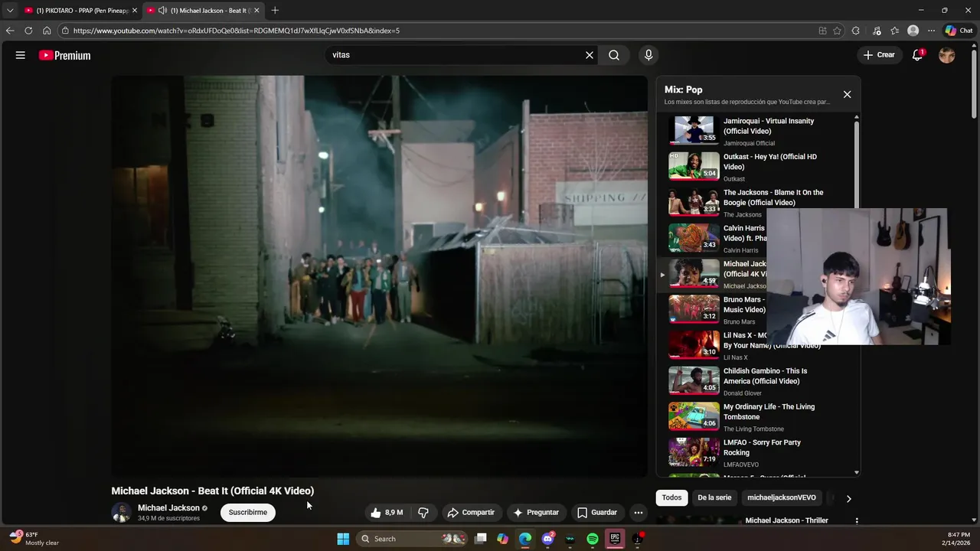Open the browser profile icon
The image size is (980, 551).
pyautogui.click(x=913, y=31)
